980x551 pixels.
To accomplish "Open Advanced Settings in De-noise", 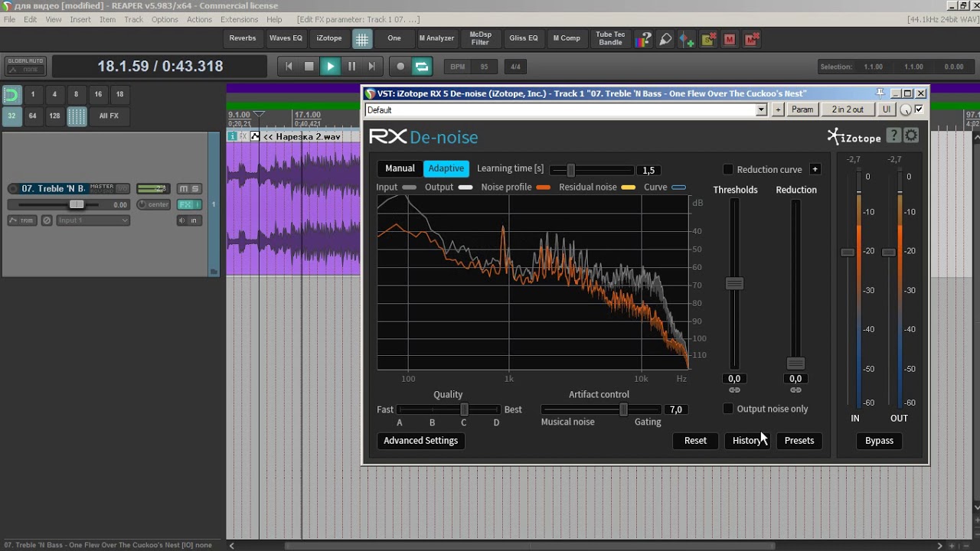I will tap(420, 441).
